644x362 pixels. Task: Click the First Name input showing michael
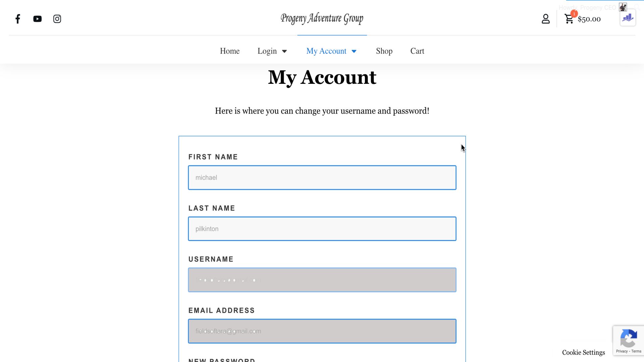click(322, 178)
